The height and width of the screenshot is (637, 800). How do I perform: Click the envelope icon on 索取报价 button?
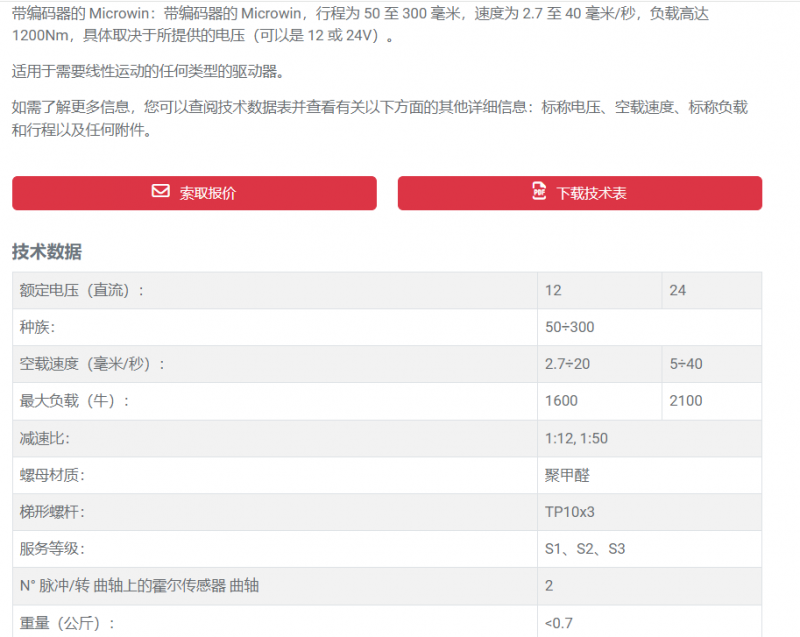(161, 191)
